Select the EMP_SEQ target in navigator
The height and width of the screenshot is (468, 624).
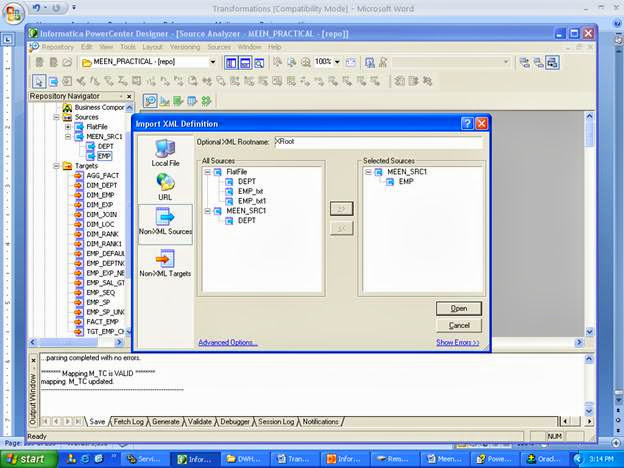100,292
